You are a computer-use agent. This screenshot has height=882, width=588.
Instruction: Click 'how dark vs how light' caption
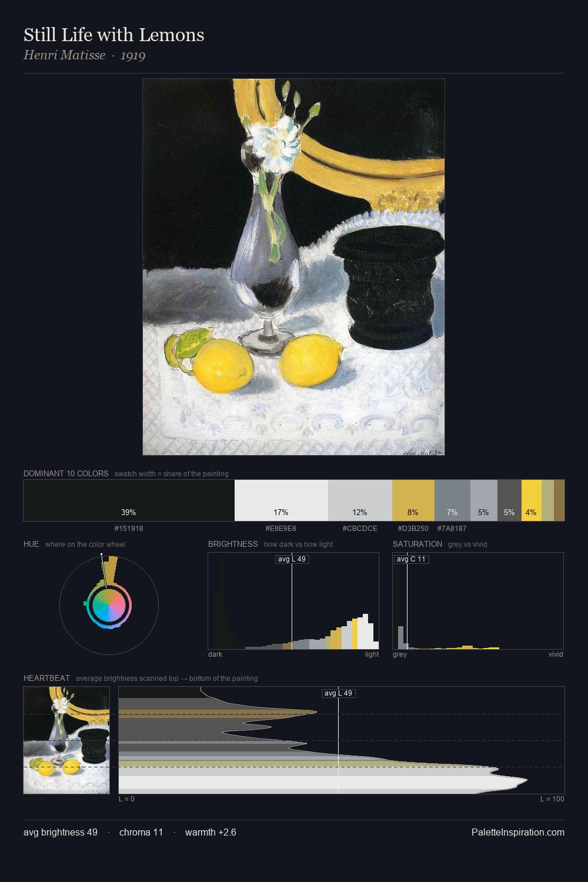pos(299,544)
